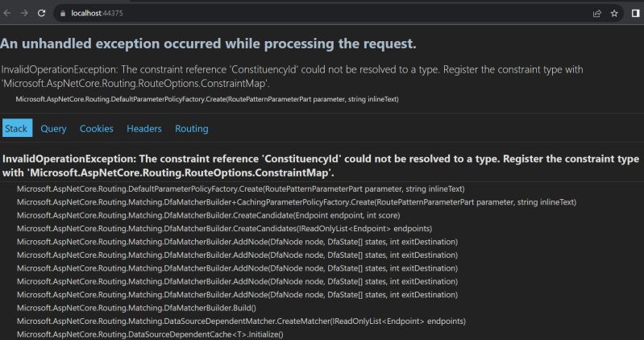Click the CachingParameterPolicyFactory.Create stack frame

pyautogui.click(x=297, y=202)
